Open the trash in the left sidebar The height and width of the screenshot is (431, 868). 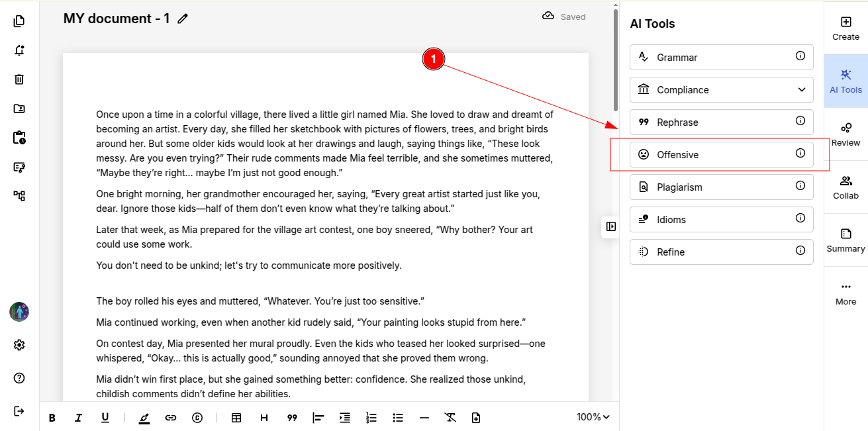pos(19,79)
